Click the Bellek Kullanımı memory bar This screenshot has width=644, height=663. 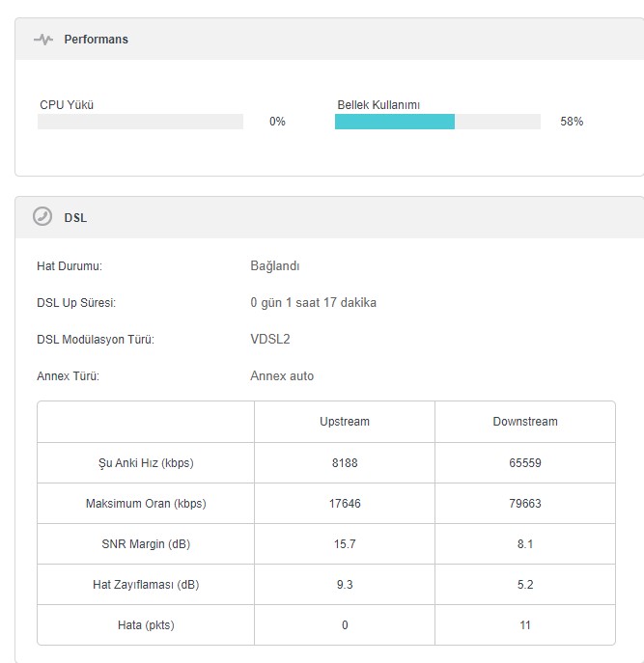[437, 122]
